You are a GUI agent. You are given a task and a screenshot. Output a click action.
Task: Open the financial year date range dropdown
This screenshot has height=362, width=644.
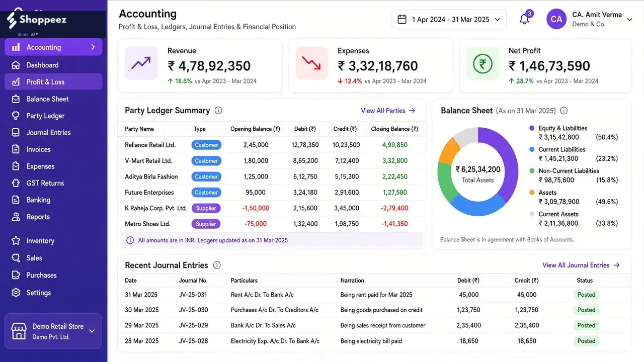(x=448, y=19)
